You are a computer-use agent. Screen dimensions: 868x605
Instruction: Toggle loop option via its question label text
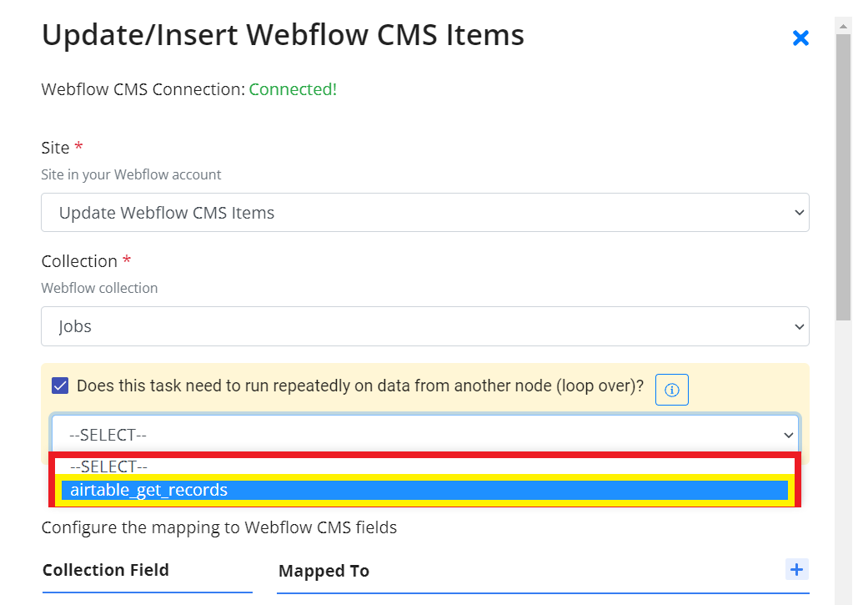(360, 386)
